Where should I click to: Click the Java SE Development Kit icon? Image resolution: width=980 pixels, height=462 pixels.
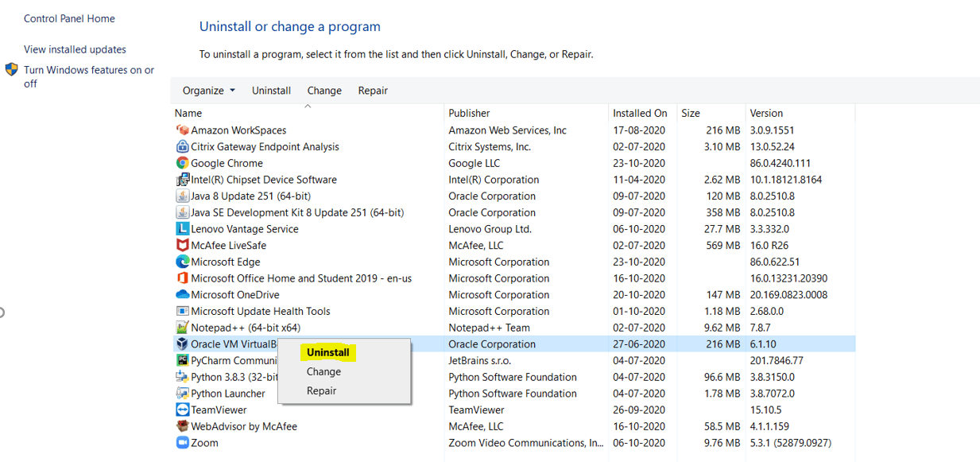point(182,212)
